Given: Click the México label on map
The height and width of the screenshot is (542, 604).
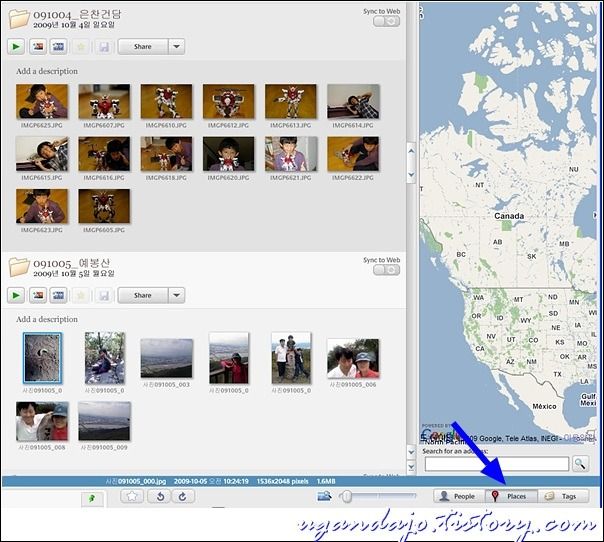Looking at the screenshot, I should [544, 406].
